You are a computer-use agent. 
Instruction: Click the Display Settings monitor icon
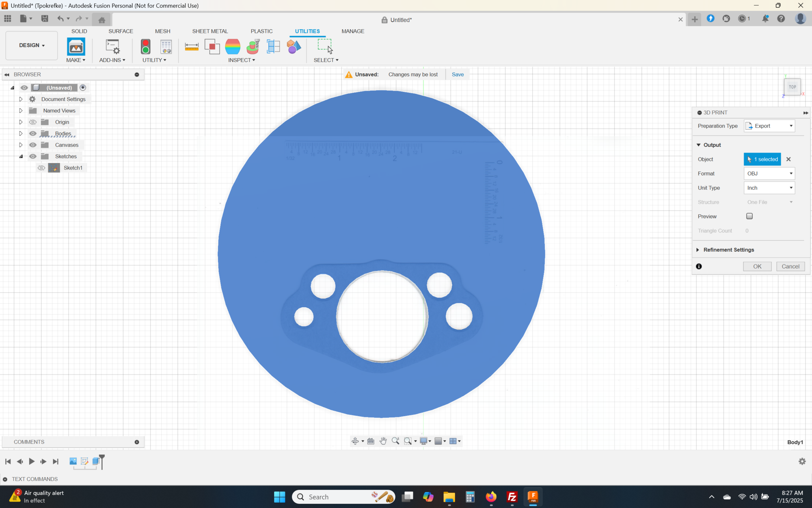pos(423,441)
